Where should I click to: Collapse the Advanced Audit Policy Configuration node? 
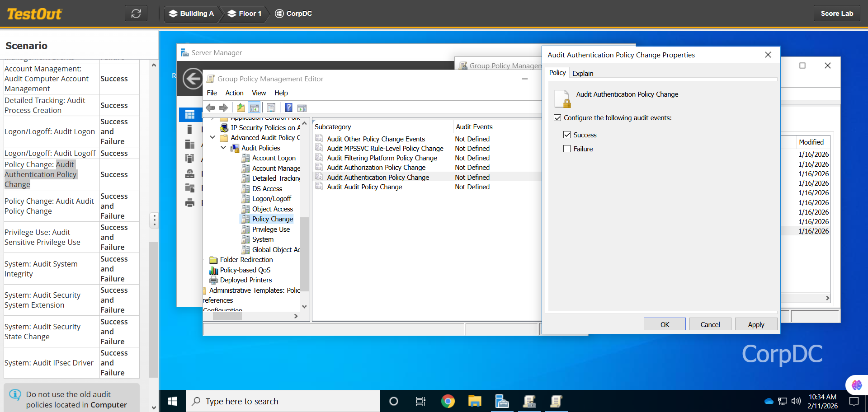point(212,138)
